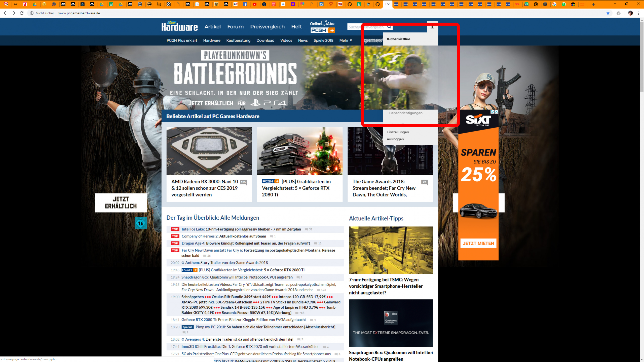The height and width of the screenshot is (362, 644).
Task: Open Preisvergleich in main navigation
Action: 267,27
